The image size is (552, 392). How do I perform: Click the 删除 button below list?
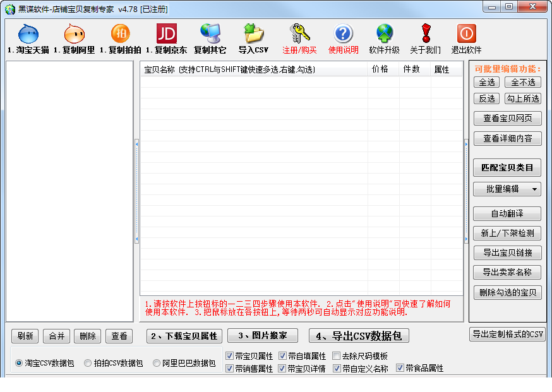[88, 336]
